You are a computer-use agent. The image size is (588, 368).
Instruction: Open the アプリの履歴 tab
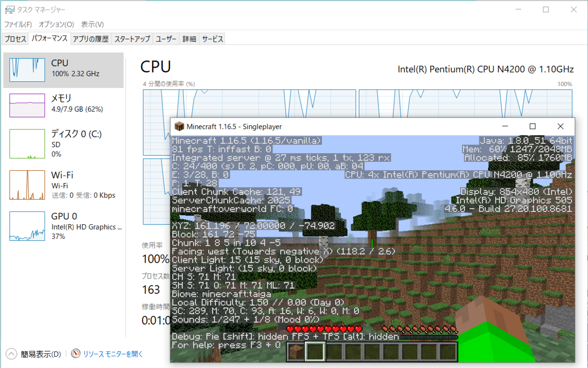[91, 39]
